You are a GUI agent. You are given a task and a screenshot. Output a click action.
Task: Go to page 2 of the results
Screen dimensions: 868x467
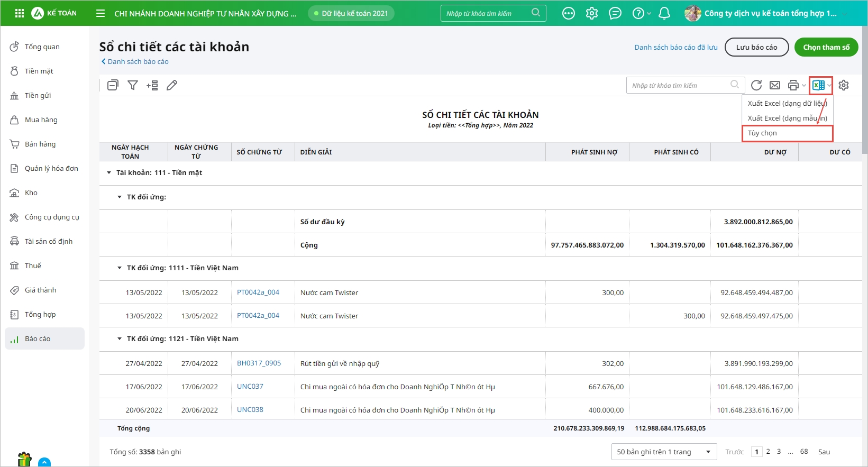pyautogui.click(x=768, y=452)
